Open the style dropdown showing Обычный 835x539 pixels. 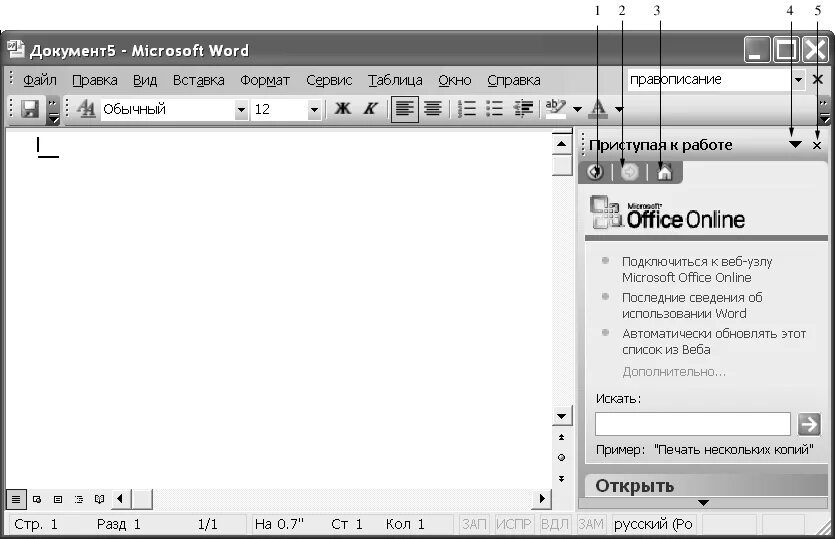pos(241,110)
